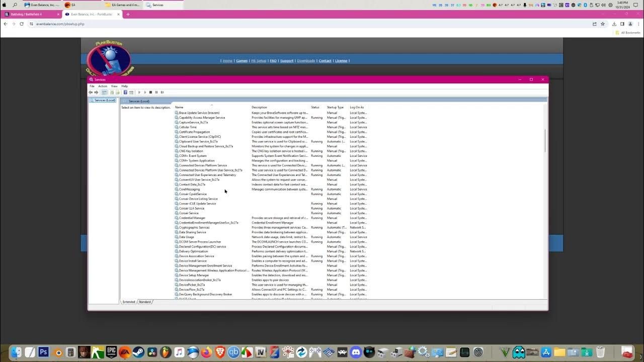Image resolution: width=644 pixels, height=362 pixels.
Task: Open the View menu in Services
Action: click(x=114, y=86)
